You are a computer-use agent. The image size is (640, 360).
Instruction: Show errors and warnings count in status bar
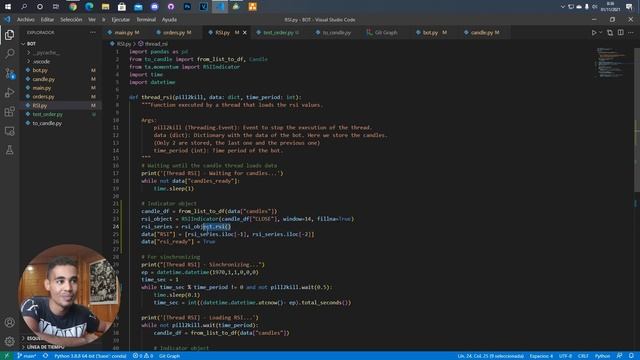143,356
